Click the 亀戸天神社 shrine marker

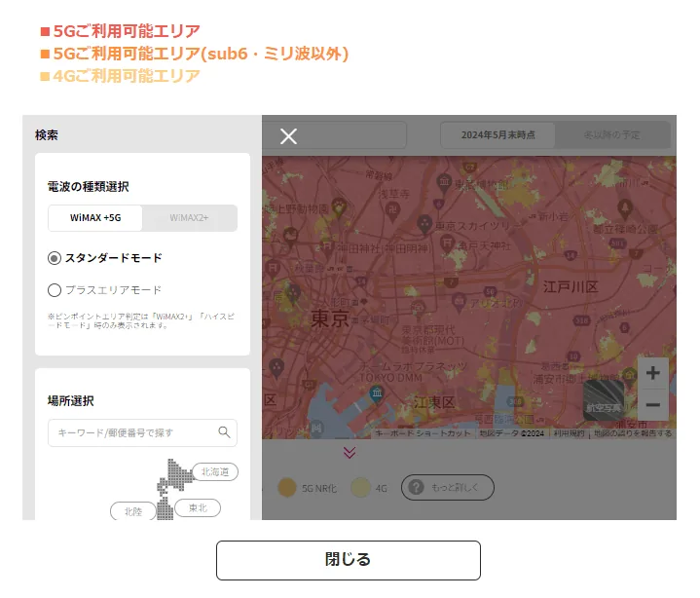coord(447,243)
